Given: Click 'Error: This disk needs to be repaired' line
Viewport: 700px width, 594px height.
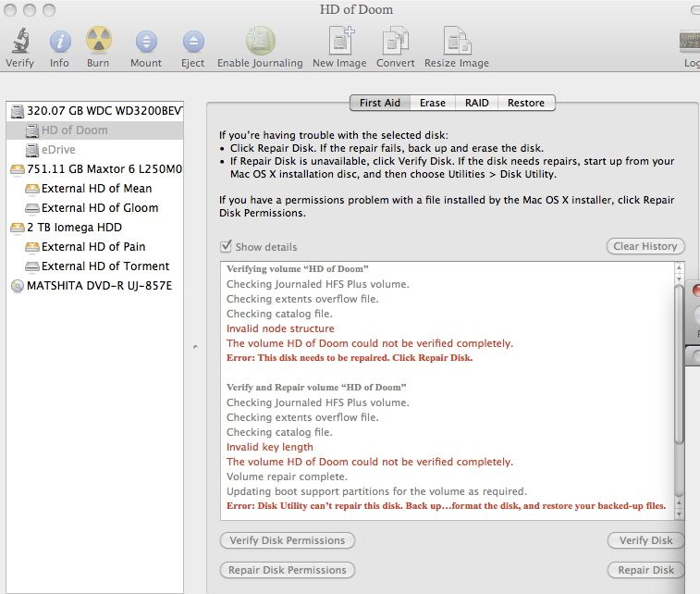Looking at the screenshot, I should point(350,358).
